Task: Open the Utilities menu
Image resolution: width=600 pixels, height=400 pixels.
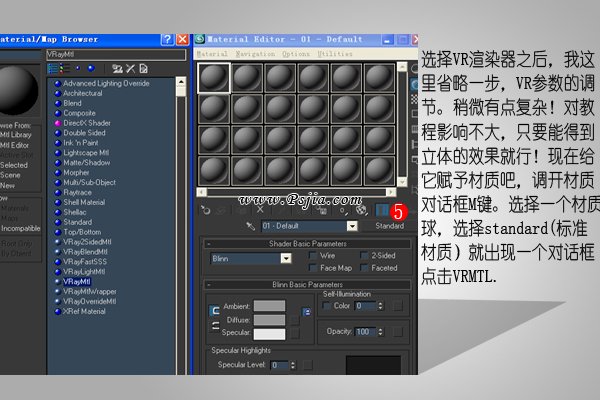Action: tap(335, 53)
